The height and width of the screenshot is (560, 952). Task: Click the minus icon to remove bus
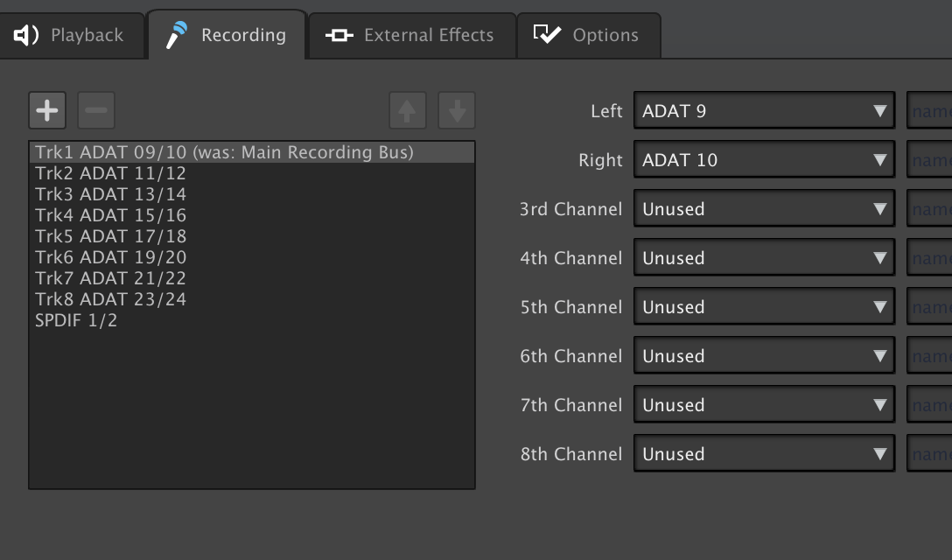pyautogui.click(x=96, y=110)
